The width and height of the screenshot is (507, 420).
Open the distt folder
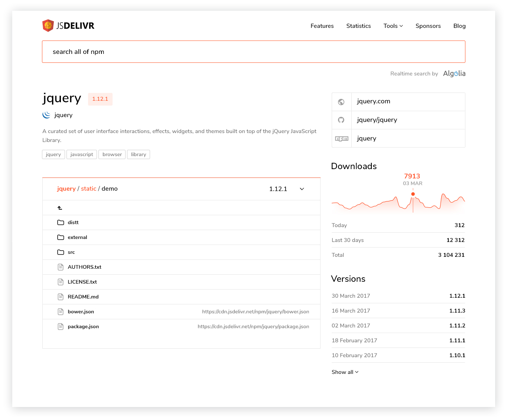pos(73,223)
